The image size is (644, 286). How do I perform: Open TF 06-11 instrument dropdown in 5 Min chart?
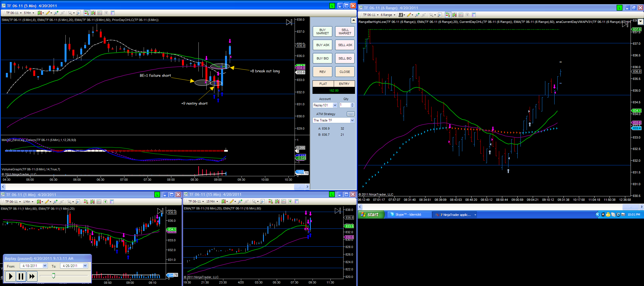tap(14, 13)
